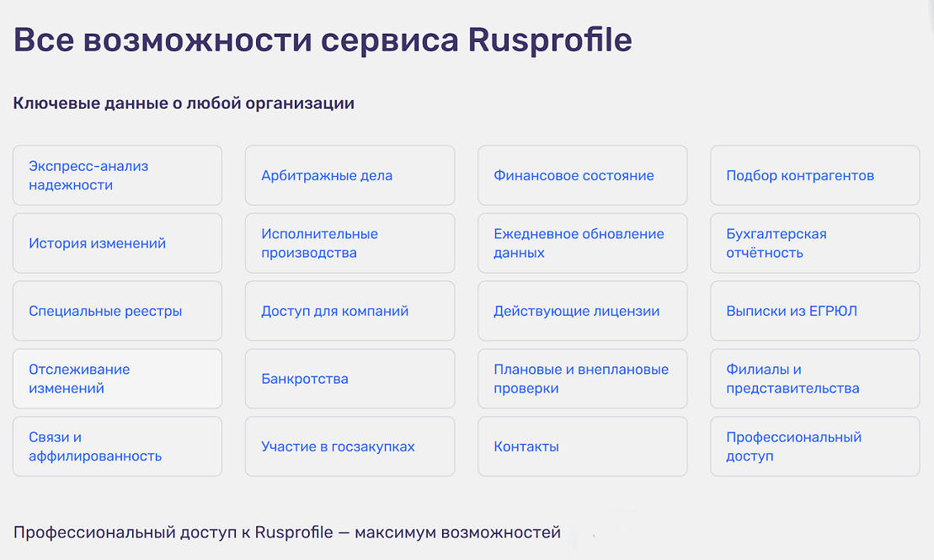The image size is (934, 560).
Task: Open Плановые и внеплановые проверки
Action: (x=582, y=378)
